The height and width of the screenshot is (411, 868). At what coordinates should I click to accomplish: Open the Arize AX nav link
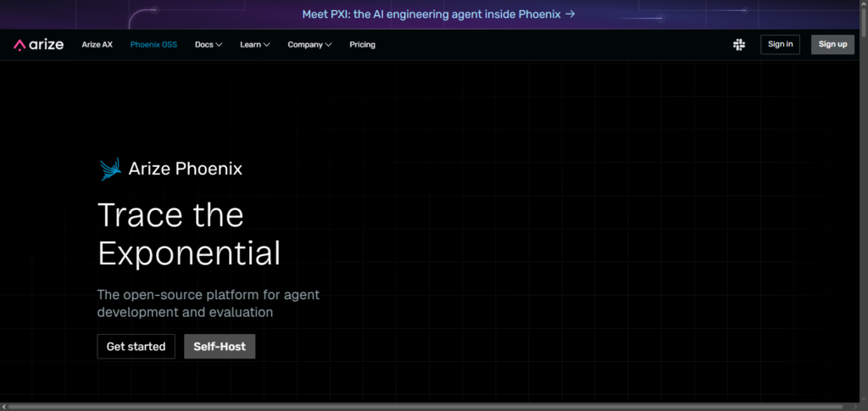[97, 45]
